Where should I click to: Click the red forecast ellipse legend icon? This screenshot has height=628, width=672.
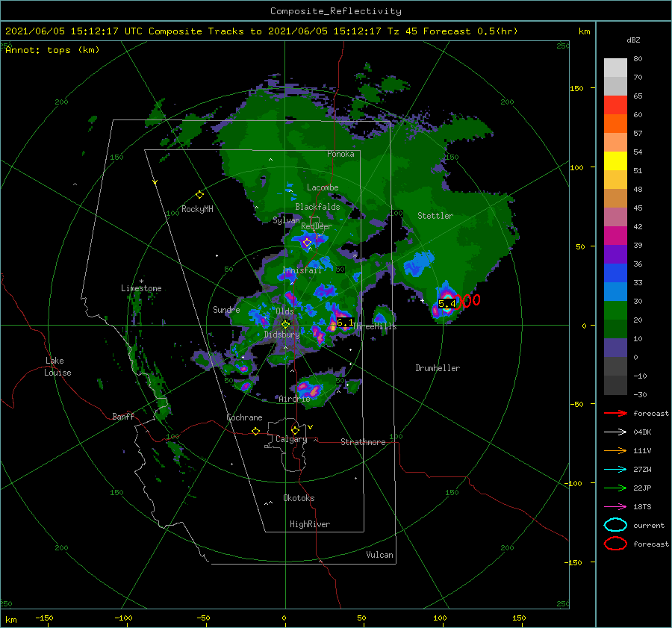[615, 544]
